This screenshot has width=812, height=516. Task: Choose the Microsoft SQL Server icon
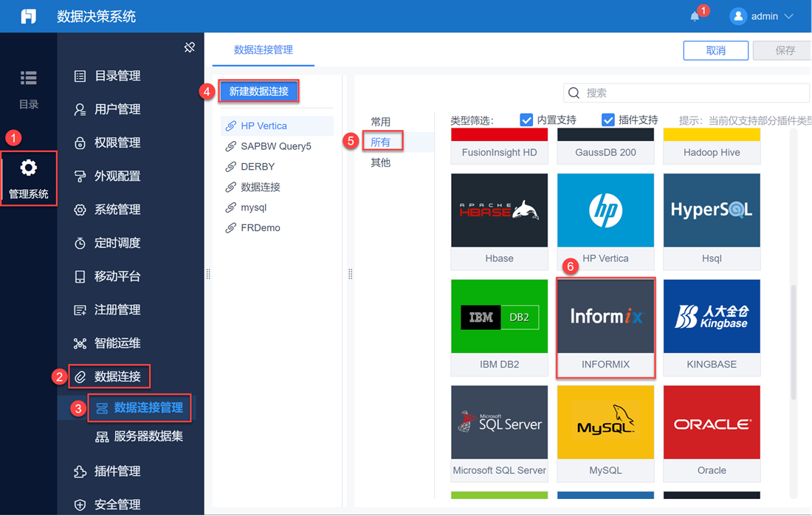[499, 422]
